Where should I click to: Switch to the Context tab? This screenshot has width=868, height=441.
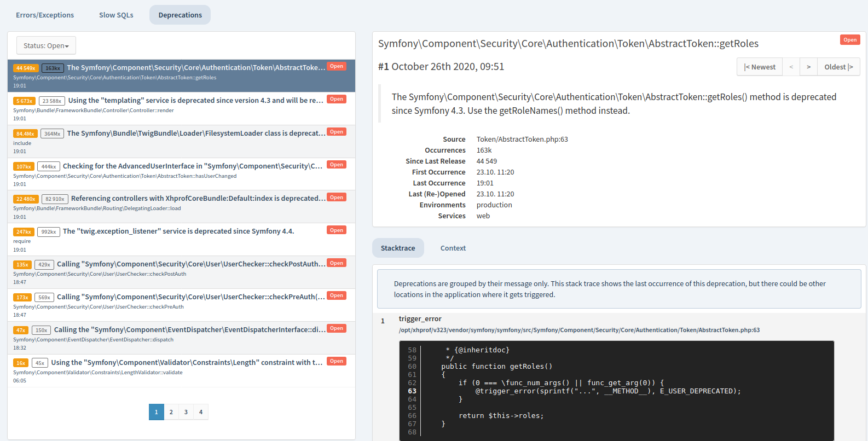[x=453, y=248]
